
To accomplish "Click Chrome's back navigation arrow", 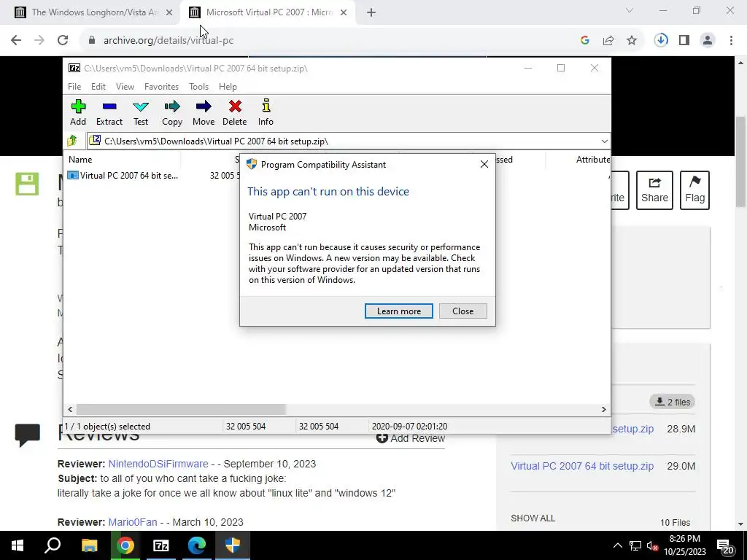I will tap(16, 41).
